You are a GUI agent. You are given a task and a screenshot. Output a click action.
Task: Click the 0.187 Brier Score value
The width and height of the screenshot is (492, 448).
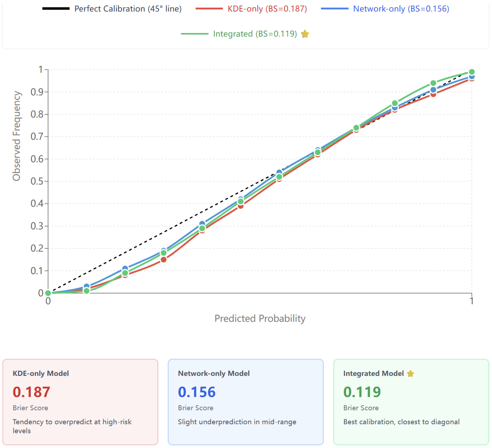[32, 392]
